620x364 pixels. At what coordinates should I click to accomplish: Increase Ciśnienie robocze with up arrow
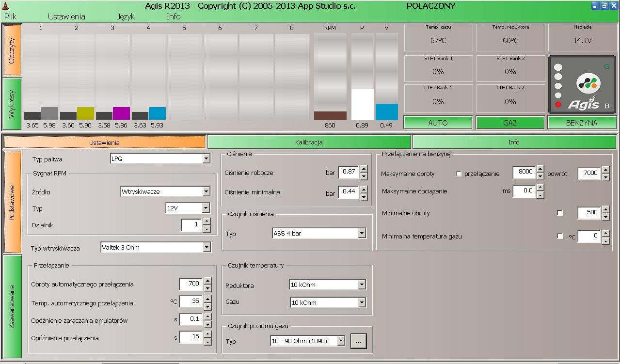click(x=364, y=168)
